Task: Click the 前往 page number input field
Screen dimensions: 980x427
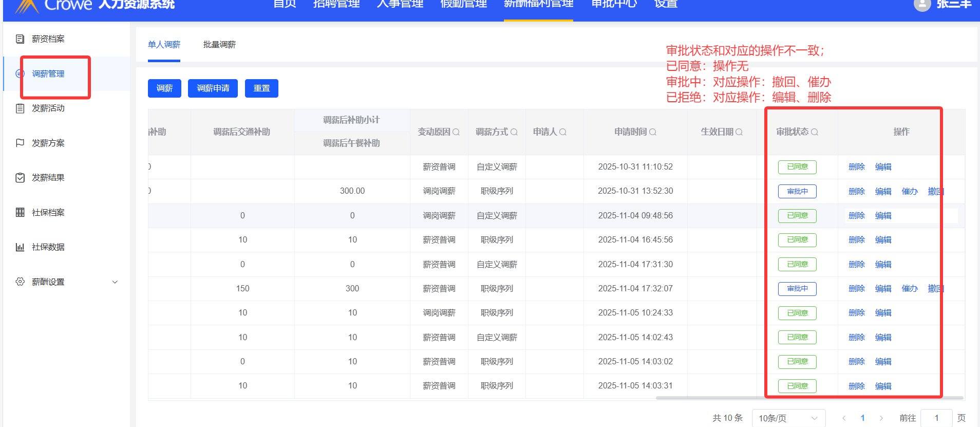Action: (x=936, y=418)
